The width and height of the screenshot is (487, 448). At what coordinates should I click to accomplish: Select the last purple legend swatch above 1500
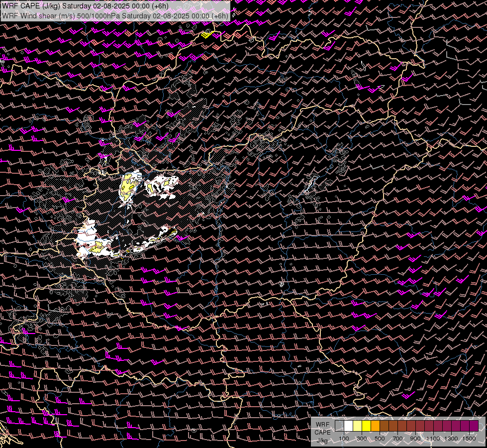[474, 426]
